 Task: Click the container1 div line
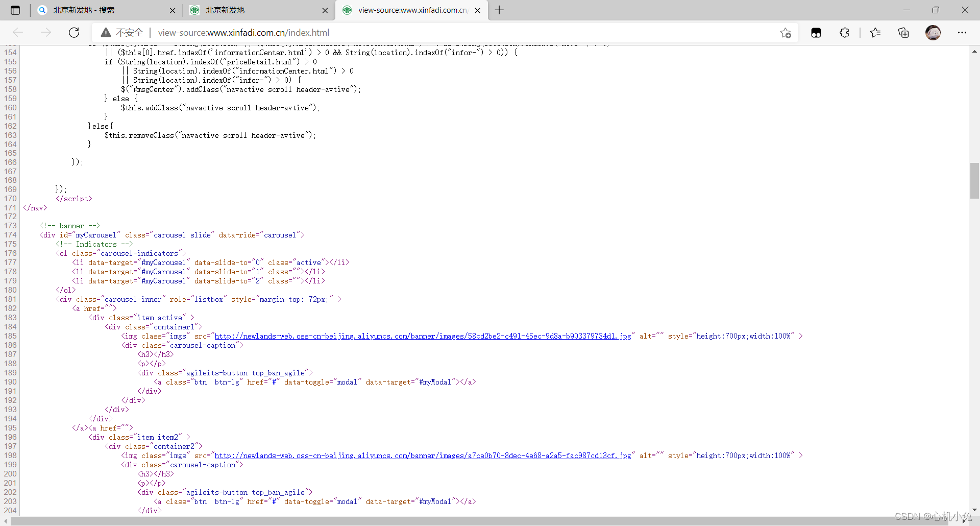[x=154, y=327]
